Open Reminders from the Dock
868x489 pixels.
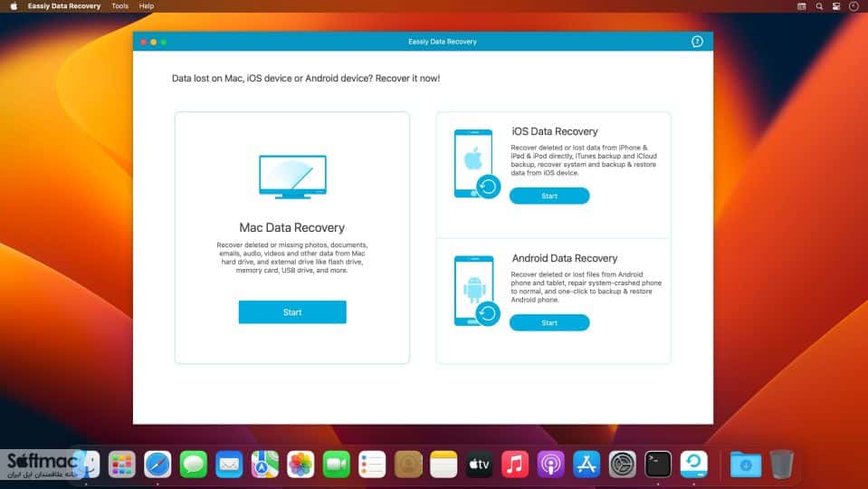372,464
